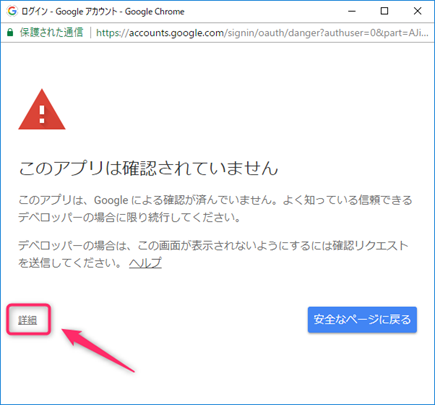Maximize the Chrome login window
The height and width of the screenshot is (405, 435).
[x=384, y=11]
